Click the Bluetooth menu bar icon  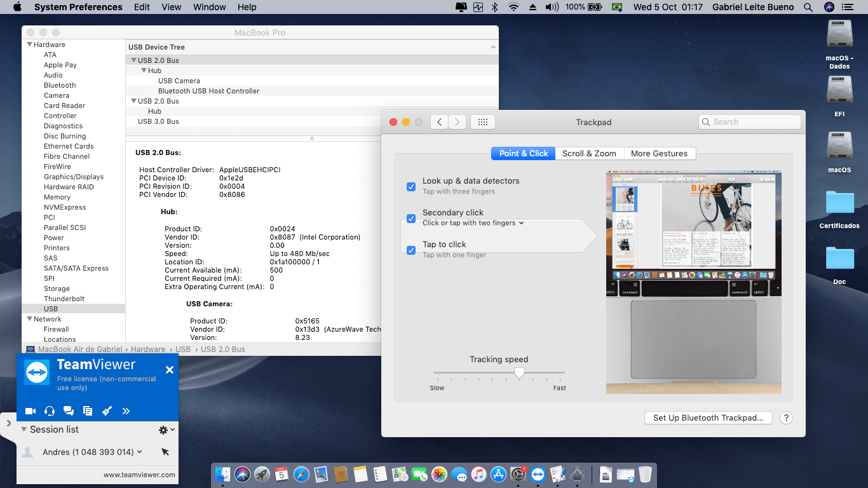496,7
